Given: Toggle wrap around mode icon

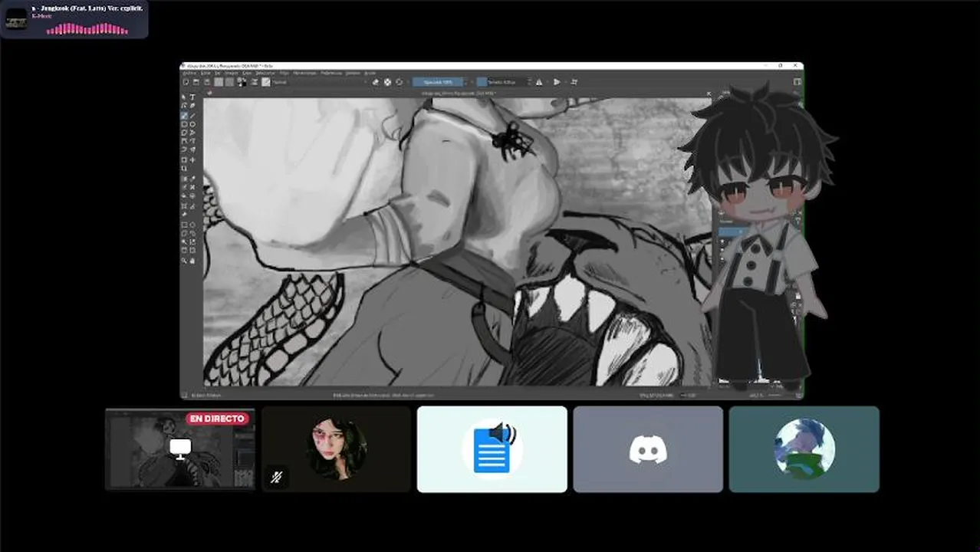Looking at the screenshot, I should [574, 82].
